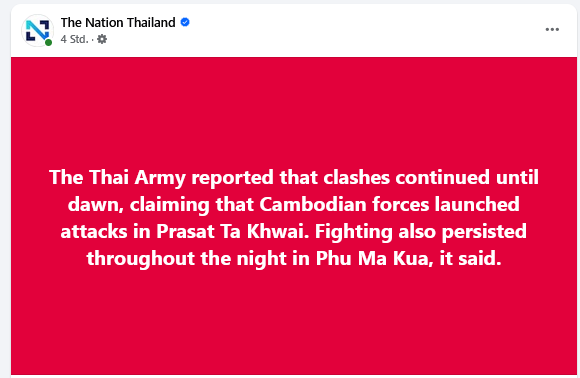Click the word 'reported' in the post

pos(232,177)
